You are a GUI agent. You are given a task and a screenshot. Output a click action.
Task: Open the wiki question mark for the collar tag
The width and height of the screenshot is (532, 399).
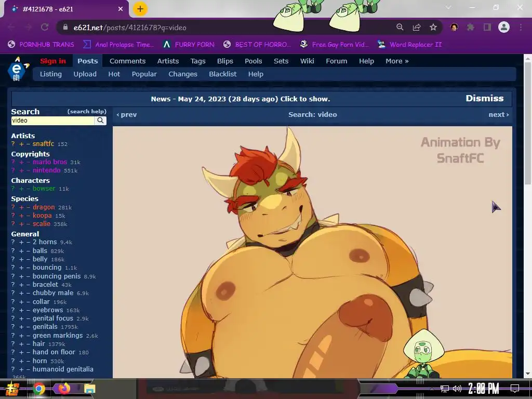pyautogui.click(x=13, y=302)
